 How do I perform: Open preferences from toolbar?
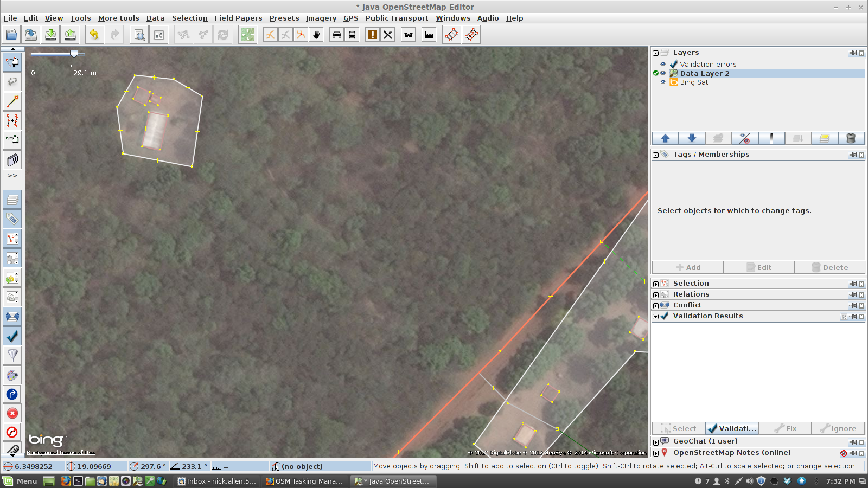coord(159,35)
